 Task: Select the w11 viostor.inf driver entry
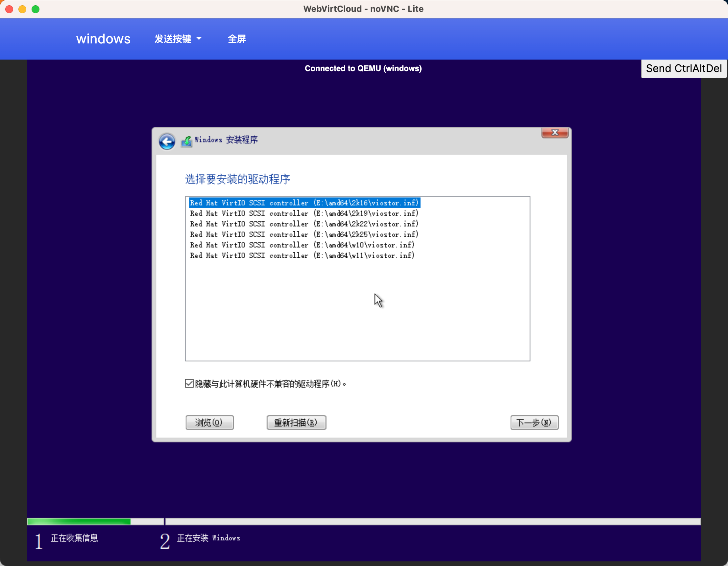coord(302,255)
